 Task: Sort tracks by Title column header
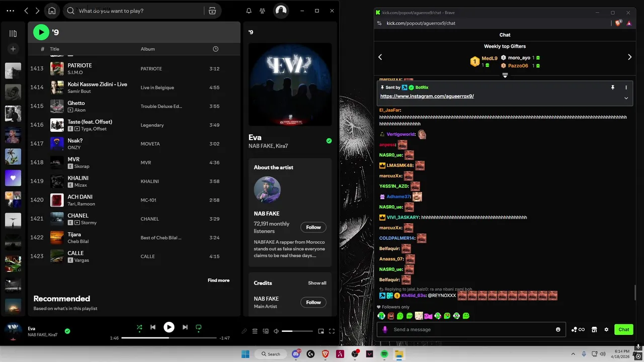[x=54, y=49]
